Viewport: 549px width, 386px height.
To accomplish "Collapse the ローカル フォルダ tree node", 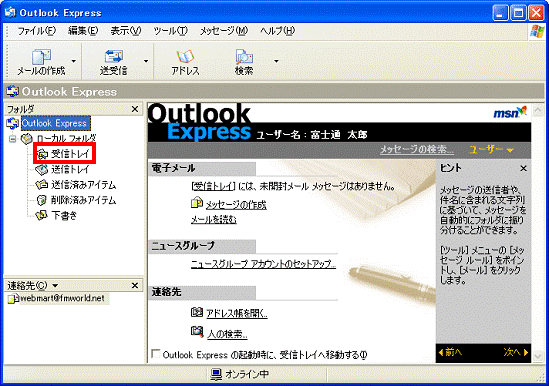I will click(13, 139).
